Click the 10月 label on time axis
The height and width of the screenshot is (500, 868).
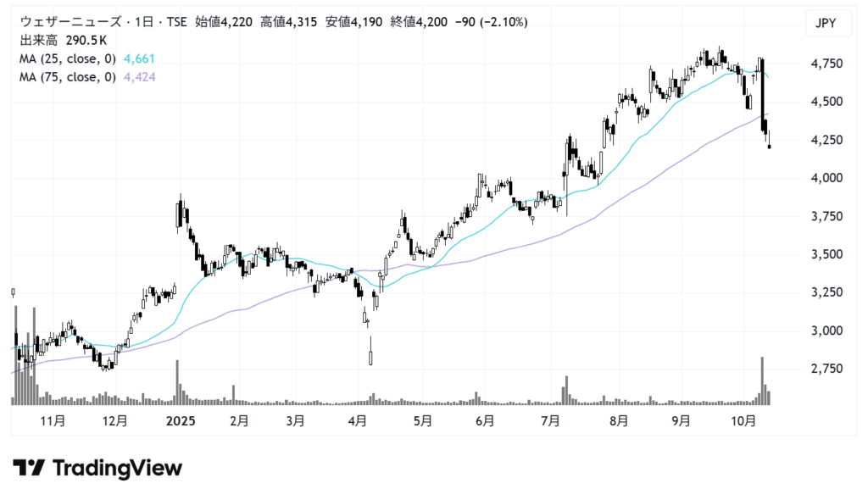(x=743, y=420)
